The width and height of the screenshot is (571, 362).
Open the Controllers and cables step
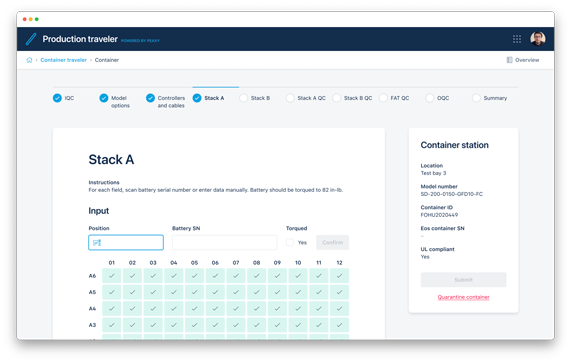[171, 102]
